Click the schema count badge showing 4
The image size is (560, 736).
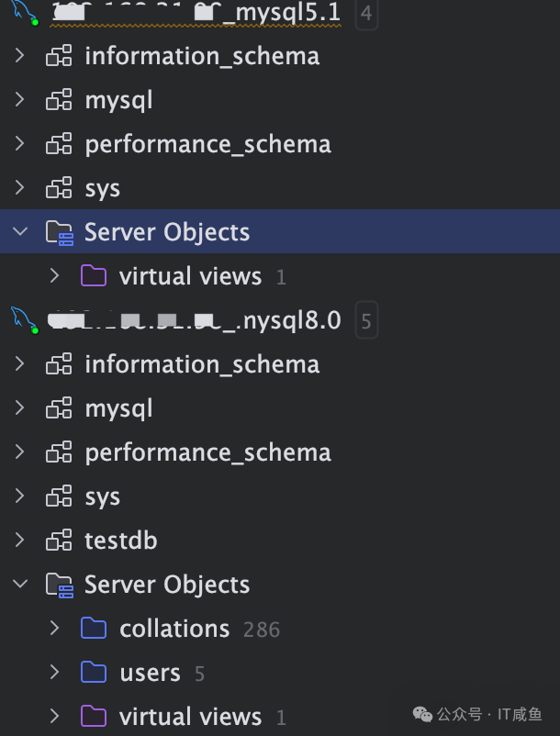tap(366, 14)
